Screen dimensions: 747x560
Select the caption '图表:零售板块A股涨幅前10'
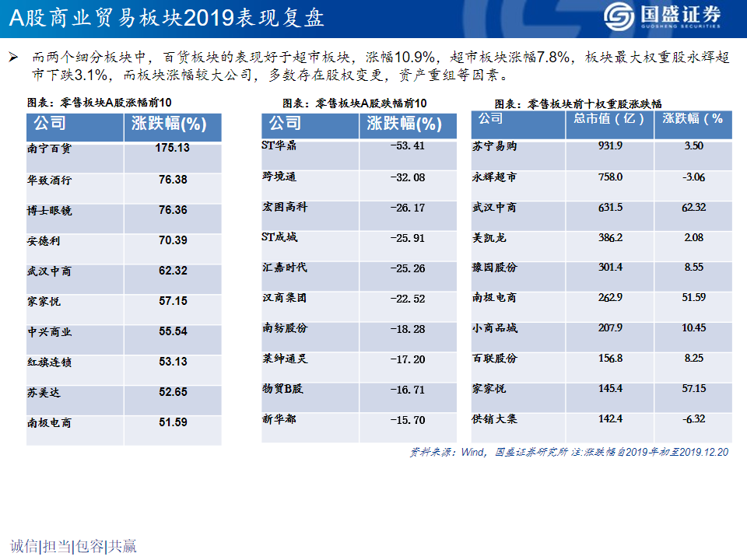(99, 103)
